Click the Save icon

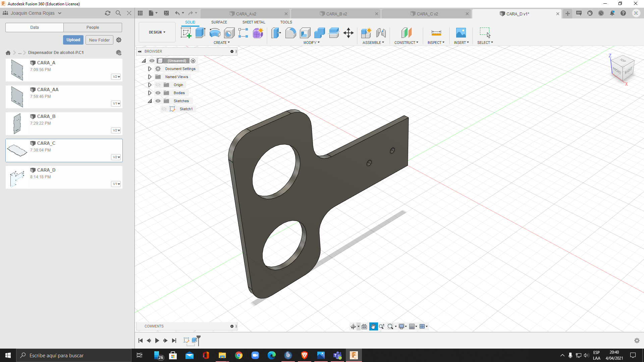tap(166, 13)
